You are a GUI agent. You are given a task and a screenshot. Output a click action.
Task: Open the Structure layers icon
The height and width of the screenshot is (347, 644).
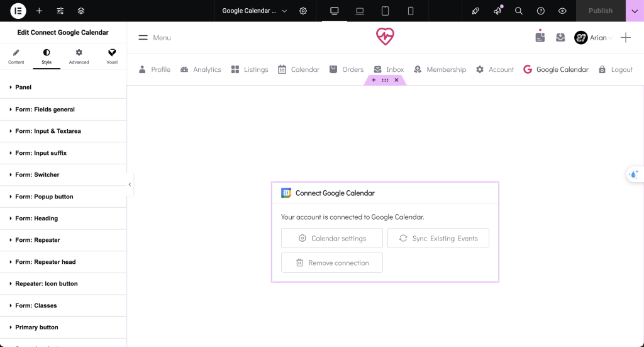81,11
